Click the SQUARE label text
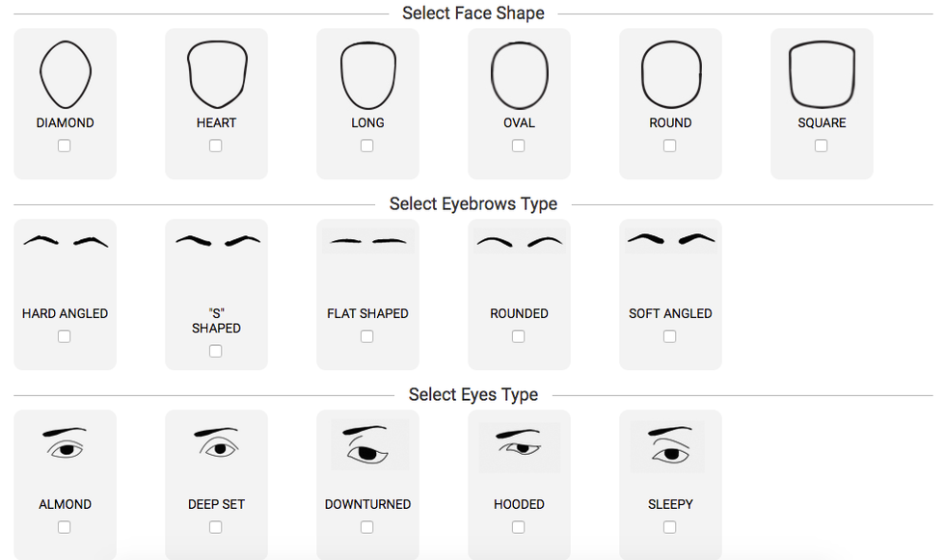945x560 pixels. click(822, 122)
